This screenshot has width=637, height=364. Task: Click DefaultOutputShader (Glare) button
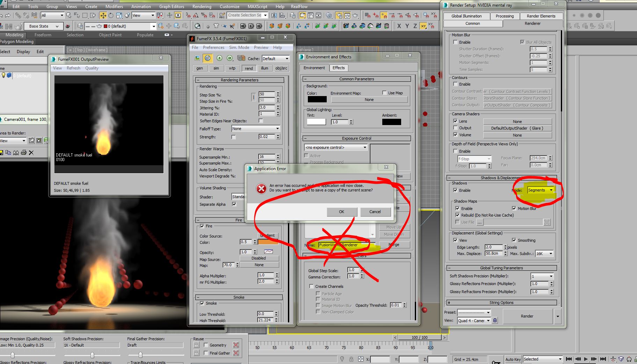pos(517,128)
